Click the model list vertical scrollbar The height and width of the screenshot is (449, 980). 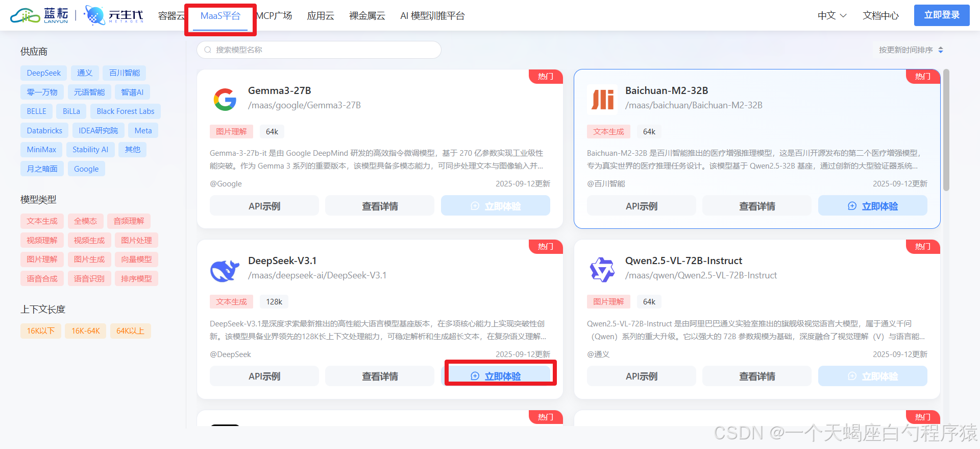tap(946, 130)
